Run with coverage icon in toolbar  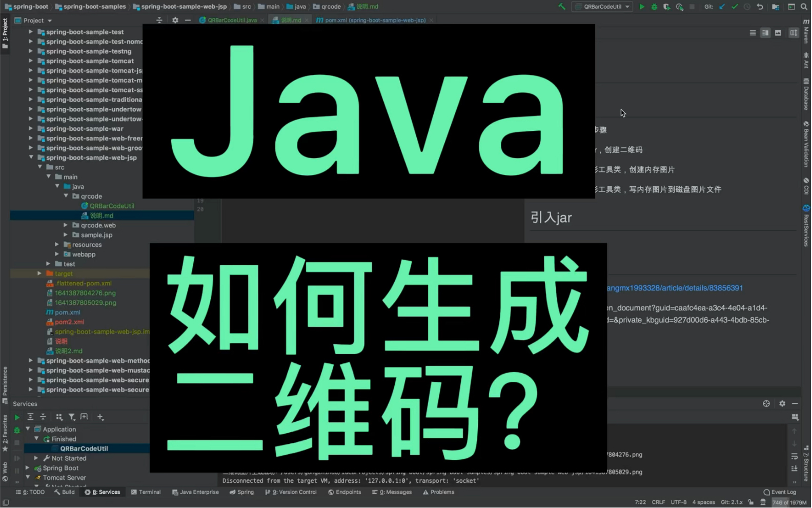tap(667, 7)
